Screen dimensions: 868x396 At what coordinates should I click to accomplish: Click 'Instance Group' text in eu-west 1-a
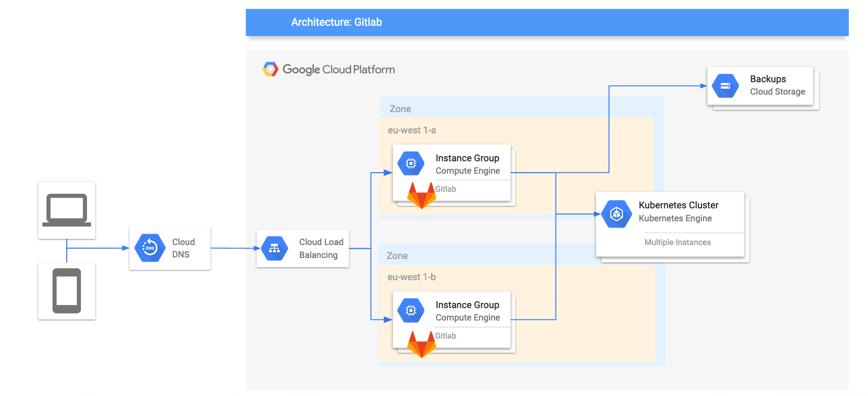[x=467, y=158]
